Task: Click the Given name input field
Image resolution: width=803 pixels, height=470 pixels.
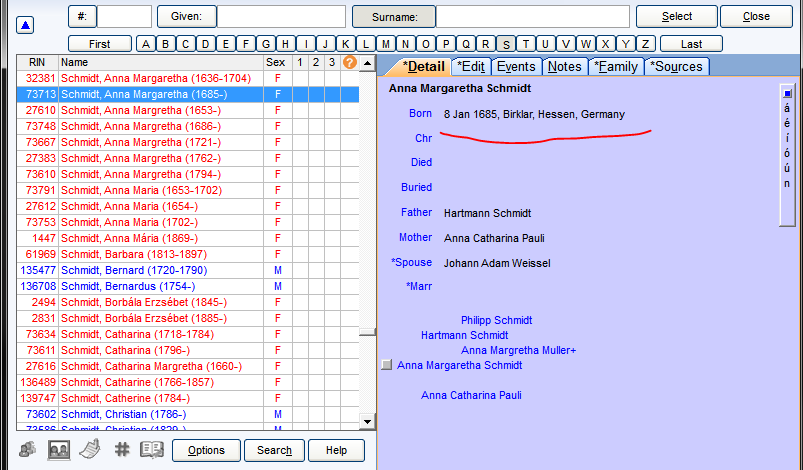Action: click(x=281, y=16)
